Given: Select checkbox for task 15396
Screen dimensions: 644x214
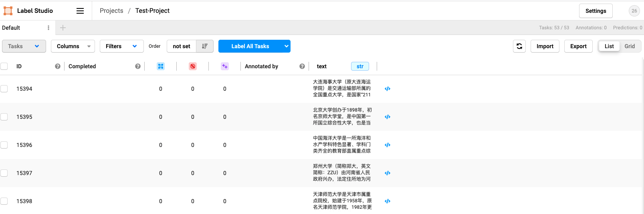Looking at the screenshot, I should point(4,145).
